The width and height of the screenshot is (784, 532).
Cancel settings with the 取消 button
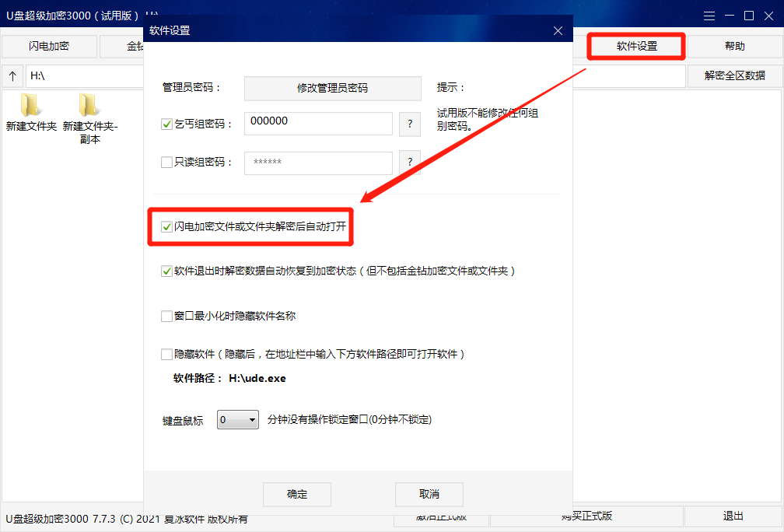pos(429,494)
